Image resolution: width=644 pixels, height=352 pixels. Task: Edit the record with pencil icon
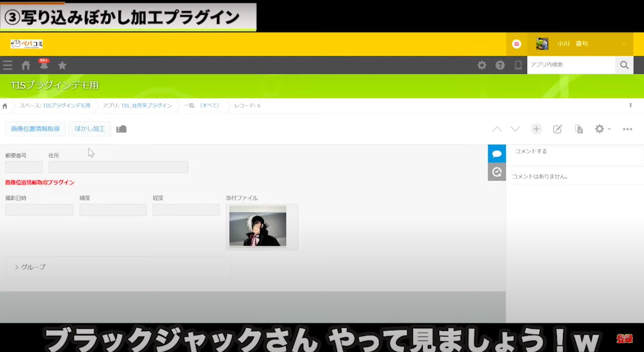coord(557,129)
